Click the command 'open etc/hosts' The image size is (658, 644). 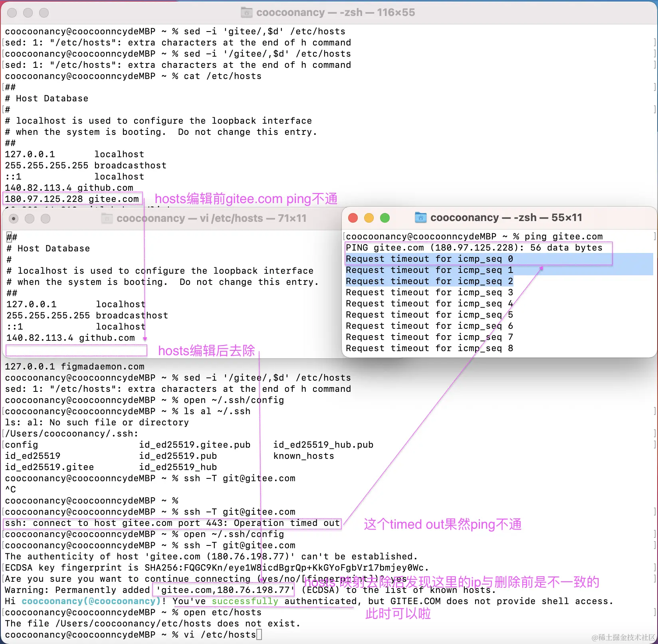point(223,612)
